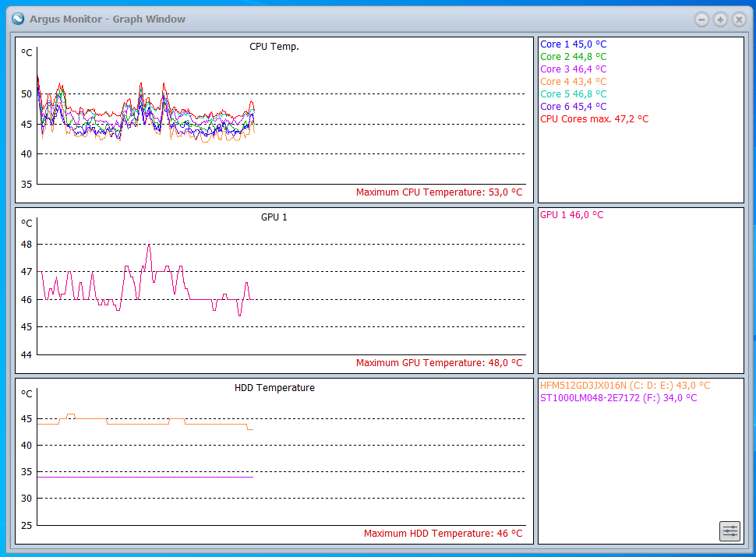The height and width of the screenshot is (557, 756).
Task: Maximize the Graph Window with plus button
Action: [720, 19]
